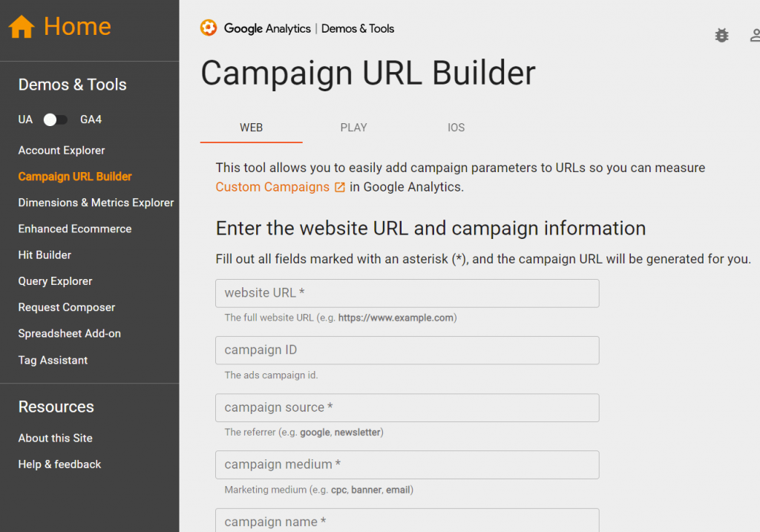Select Account Explorer in the sidebar

[x=61, y=150]
